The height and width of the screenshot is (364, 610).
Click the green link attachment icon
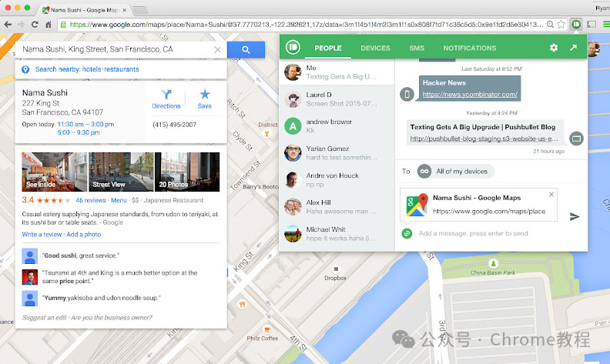click(x=407, y=233)
